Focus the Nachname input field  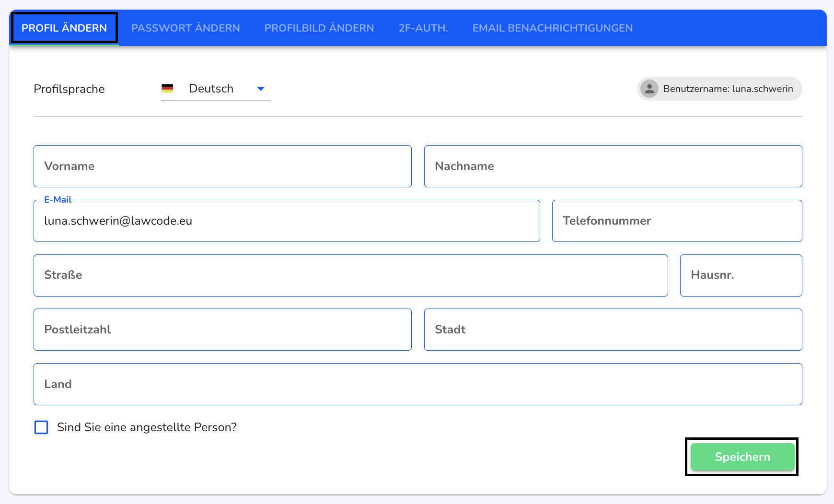pyautogui.click(x=613, y=166)
